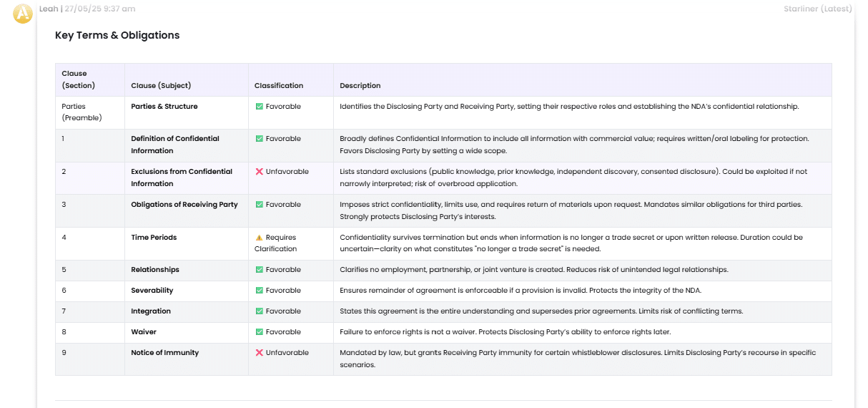Click description starting 'Identifies the Disclosing Party'
The height and width of the screenshot is (408, 868).
tap(569, 107)
